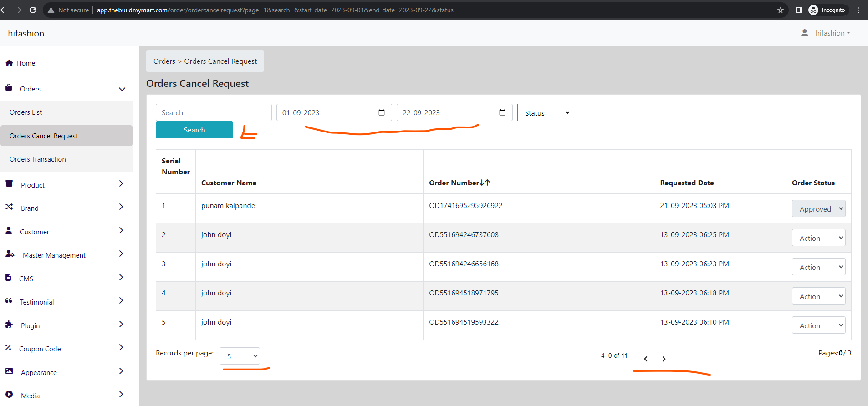
Task: Expand the CMS menu chevron
Action: click(x=121, y=277)
